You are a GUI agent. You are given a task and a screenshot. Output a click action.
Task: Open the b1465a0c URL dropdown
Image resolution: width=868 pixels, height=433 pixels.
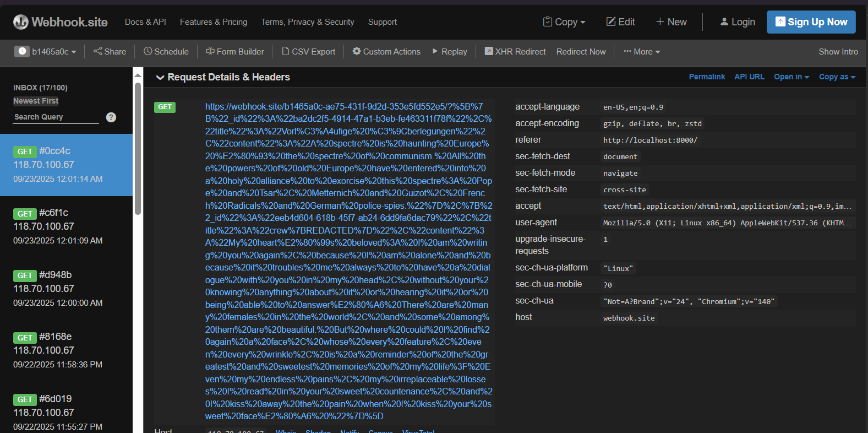[46, 52]
